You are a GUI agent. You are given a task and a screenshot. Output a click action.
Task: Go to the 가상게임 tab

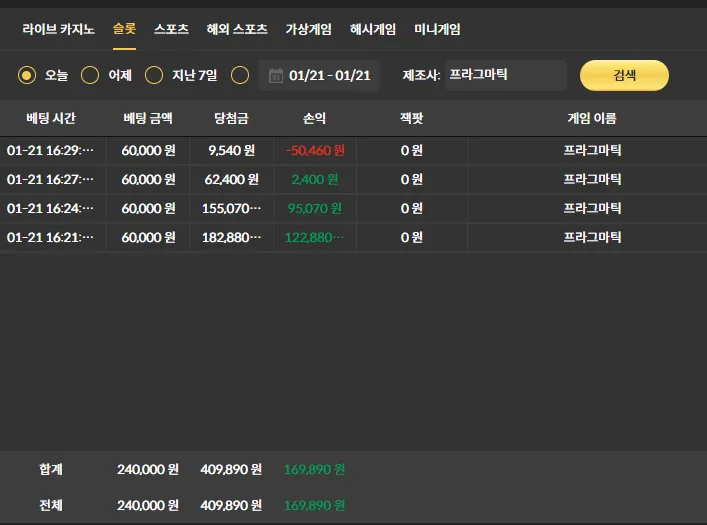[x=308, y=29]
